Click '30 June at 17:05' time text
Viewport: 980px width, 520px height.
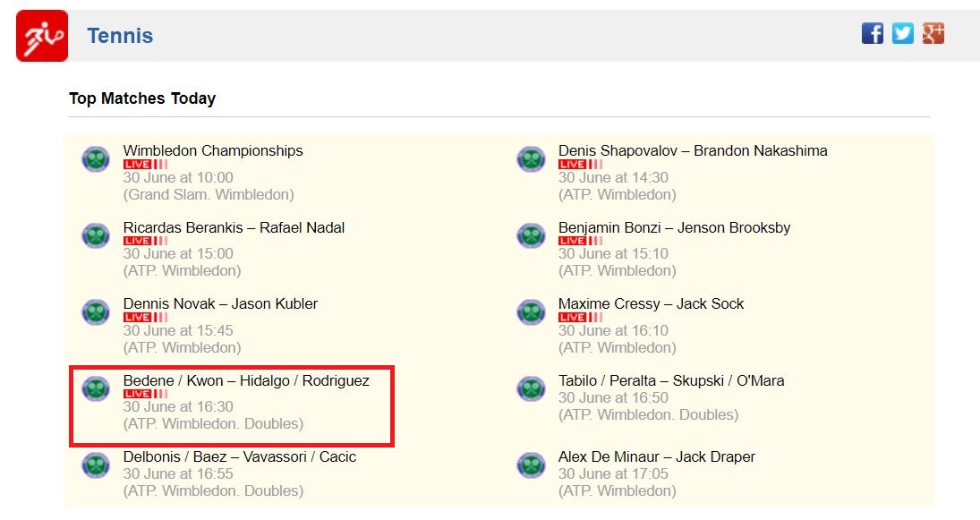coord(614,473)
